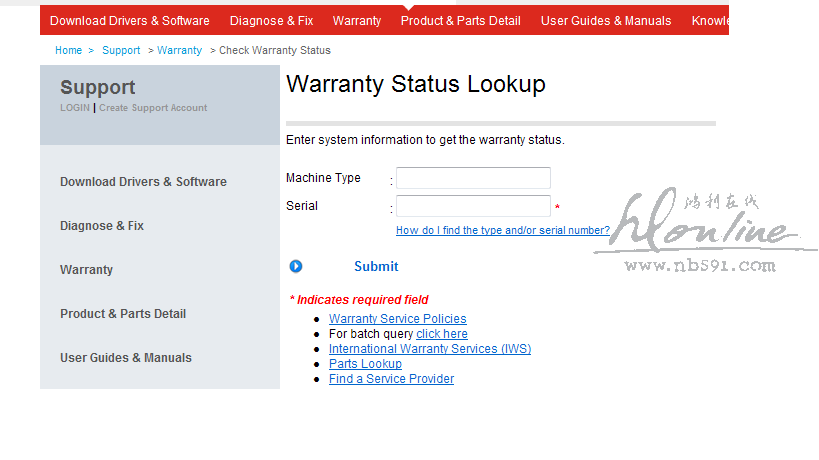Image resolution: width=819 pixels, height=460 pixels.
Task: Open 'How do I find the type and/or serial number?' link
Action: (502, 230)
